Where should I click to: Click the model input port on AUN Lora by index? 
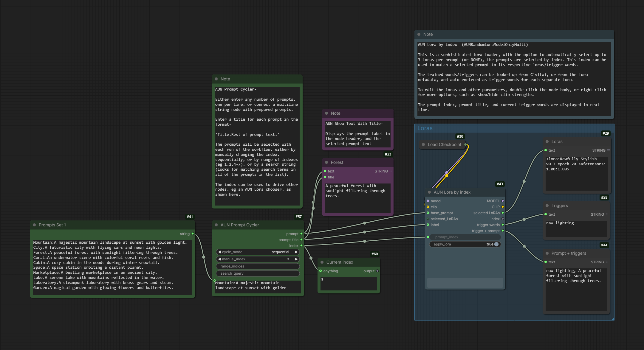point(428,201)
